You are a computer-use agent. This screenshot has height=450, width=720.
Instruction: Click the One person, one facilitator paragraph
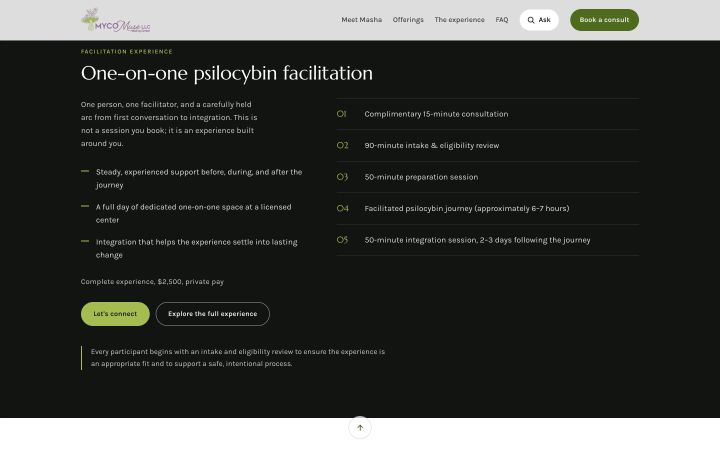[x=169, y=124]
